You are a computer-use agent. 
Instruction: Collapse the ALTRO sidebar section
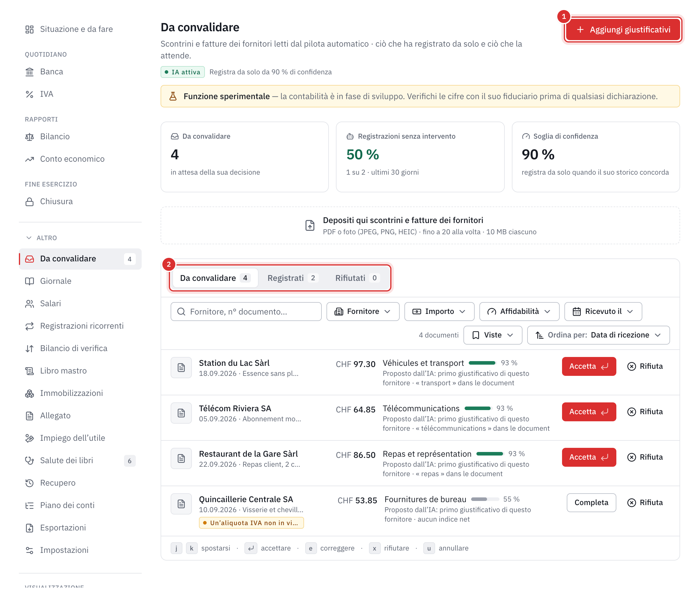tap(41, 238)
